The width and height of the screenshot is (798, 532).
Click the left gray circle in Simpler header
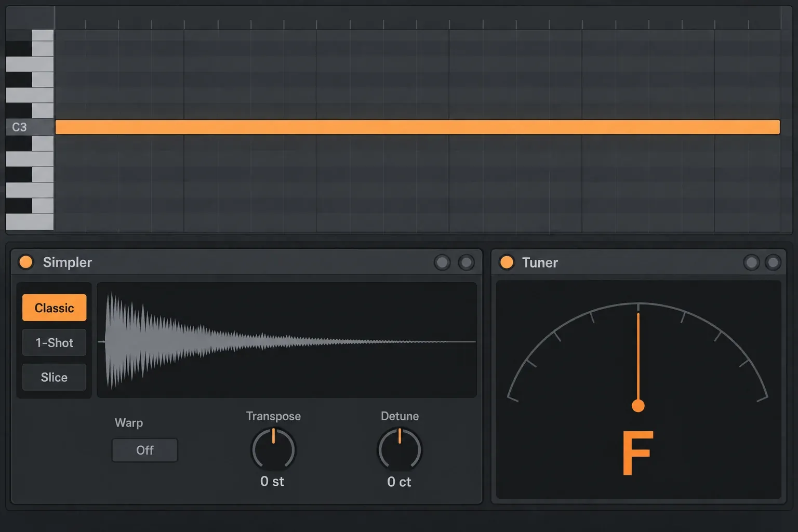pyautogui.click(x=442, y=262)
